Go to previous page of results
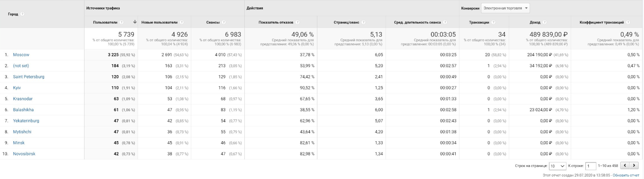This screenshot has width=644, height=179. [625, 165]
